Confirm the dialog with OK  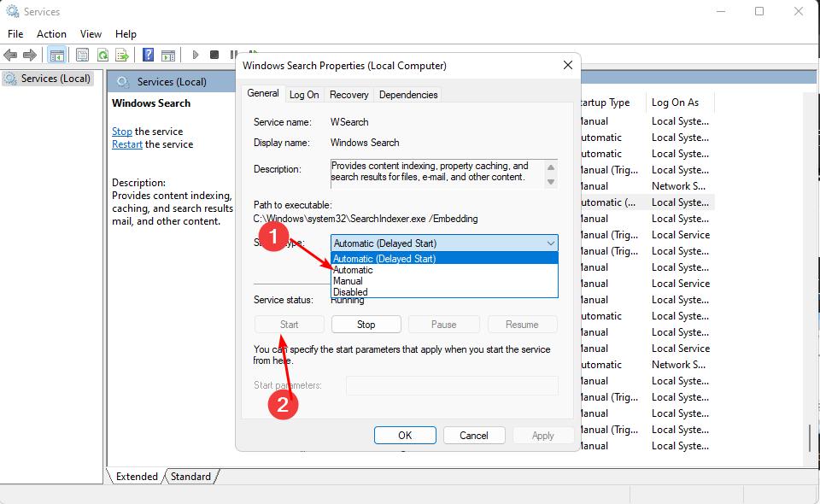tap(405, 435)
